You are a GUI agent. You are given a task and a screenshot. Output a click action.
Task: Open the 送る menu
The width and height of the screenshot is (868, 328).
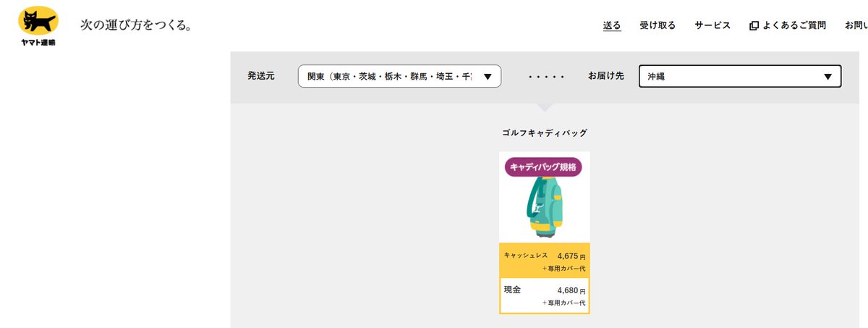click(612, 25)
